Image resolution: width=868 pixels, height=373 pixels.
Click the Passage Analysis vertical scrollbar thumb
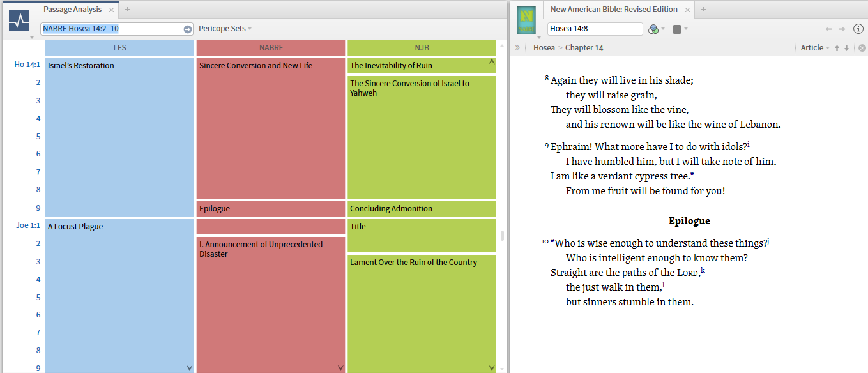coord(502,236)
